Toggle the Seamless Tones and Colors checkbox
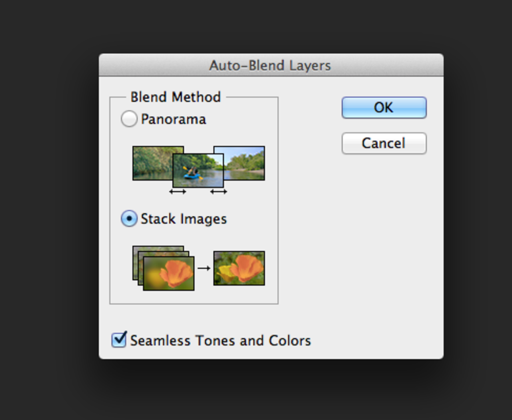The width and height of the screenshot is (512, 420). [x=119, y=340]
